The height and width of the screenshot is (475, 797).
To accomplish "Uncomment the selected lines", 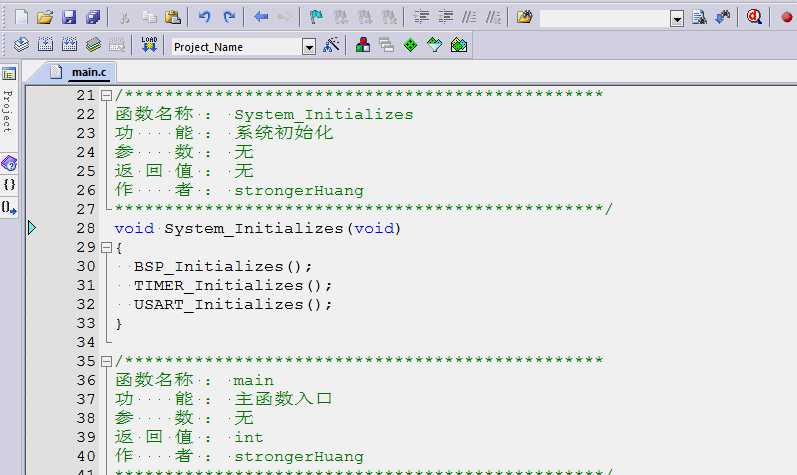I will [493, 17].
